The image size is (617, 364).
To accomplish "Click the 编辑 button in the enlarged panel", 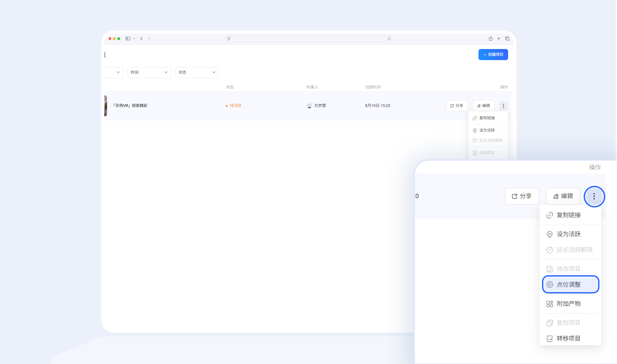I will tap(563, 196).
